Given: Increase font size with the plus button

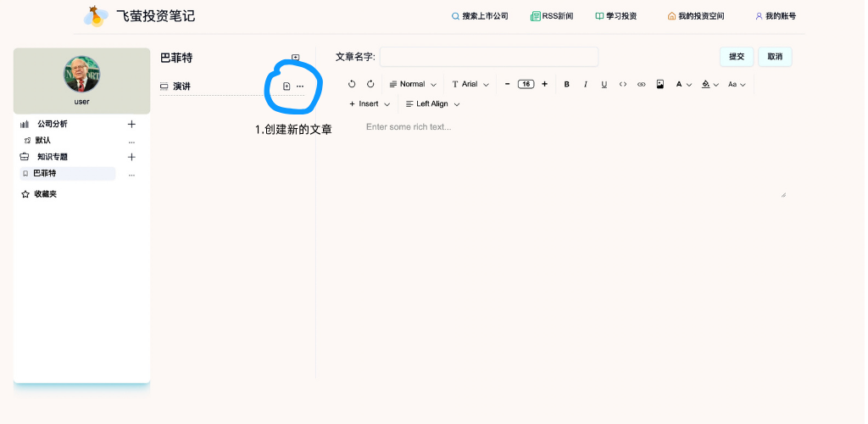Looking at the screenshot, I should click(545, 84).
